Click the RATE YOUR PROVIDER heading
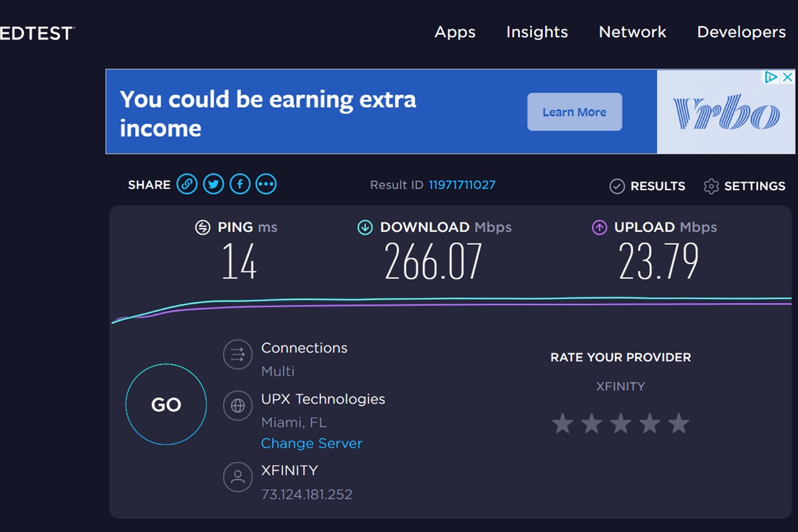This screenshot has height=532, width=798. click(620, 357)
